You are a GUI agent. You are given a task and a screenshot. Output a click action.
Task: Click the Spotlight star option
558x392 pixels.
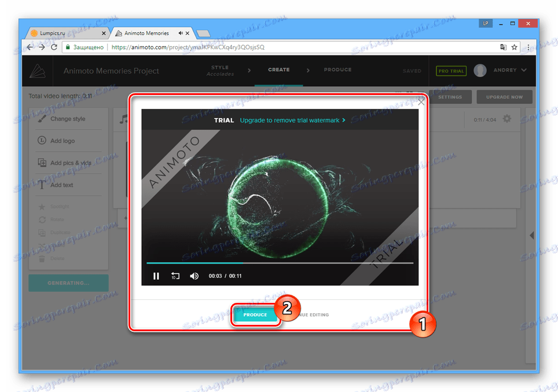[53, 207]
